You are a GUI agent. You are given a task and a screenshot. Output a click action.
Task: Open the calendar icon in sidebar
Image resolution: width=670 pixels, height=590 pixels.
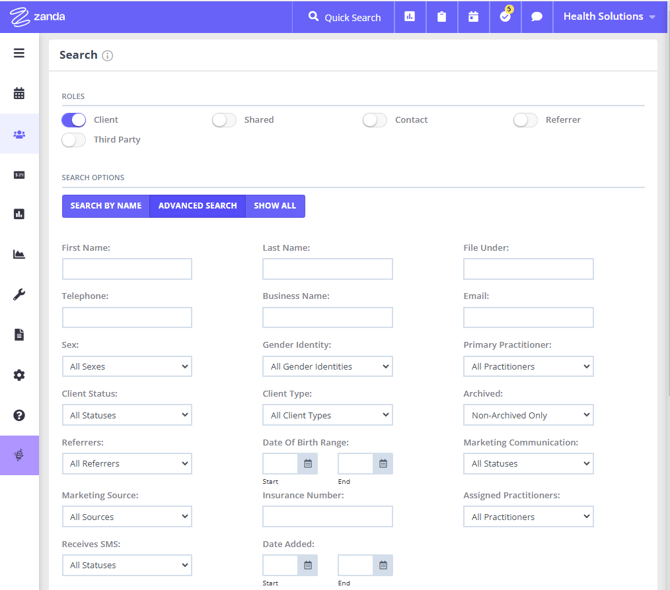coord(19,94)
